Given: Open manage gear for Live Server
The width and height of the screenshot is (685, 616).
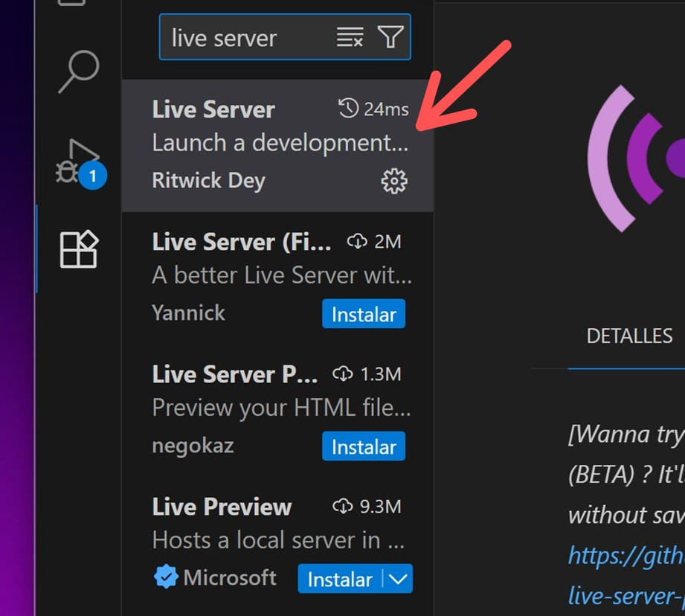Looking at the screenshot, I should [394, 181].
